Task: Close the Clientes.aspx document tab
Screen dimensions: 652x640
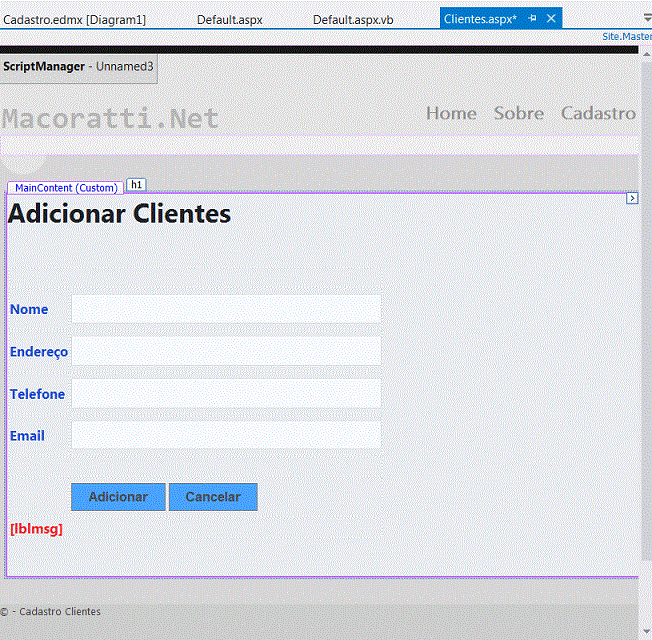Action: (552, 19)
